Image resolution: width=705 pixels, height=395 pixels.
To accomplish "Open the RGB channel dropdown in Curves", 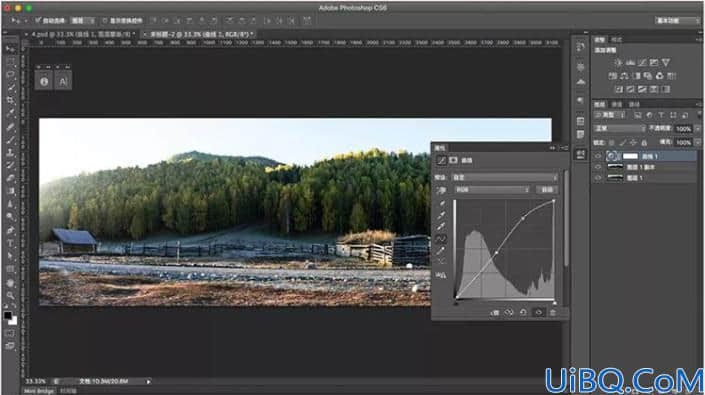I will point(491,190).
